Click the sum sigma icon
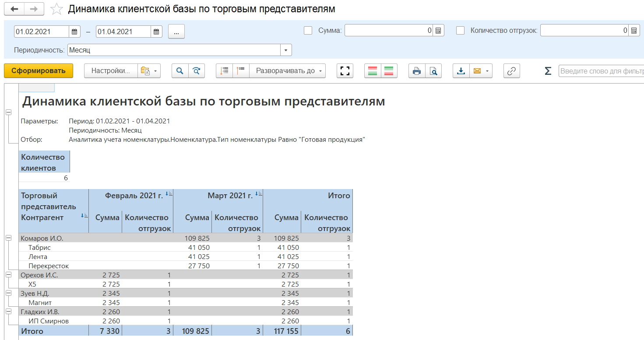This screenshot has width=644, height=340. [x=548, y=71]
